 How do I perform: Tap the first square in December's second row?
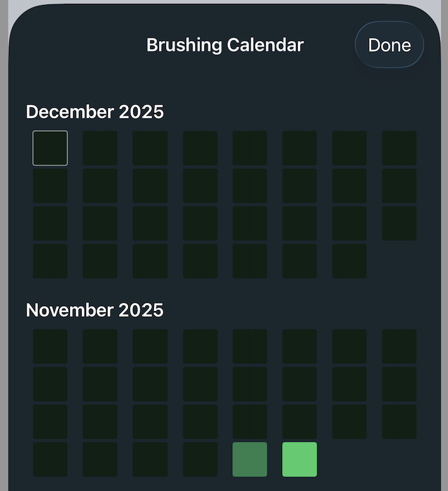[50, 186]
